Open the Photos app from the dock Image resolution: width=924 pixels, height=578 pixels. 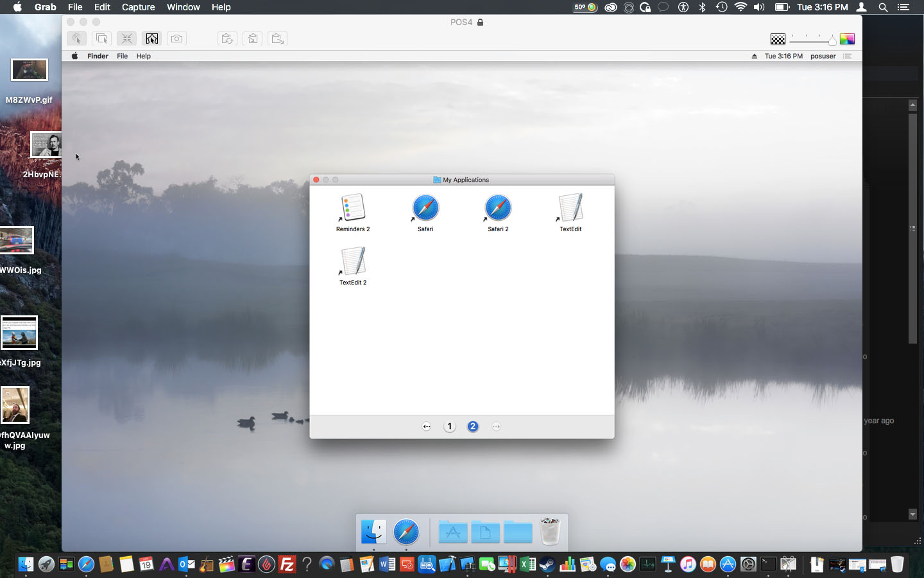[x=628, y=565]
